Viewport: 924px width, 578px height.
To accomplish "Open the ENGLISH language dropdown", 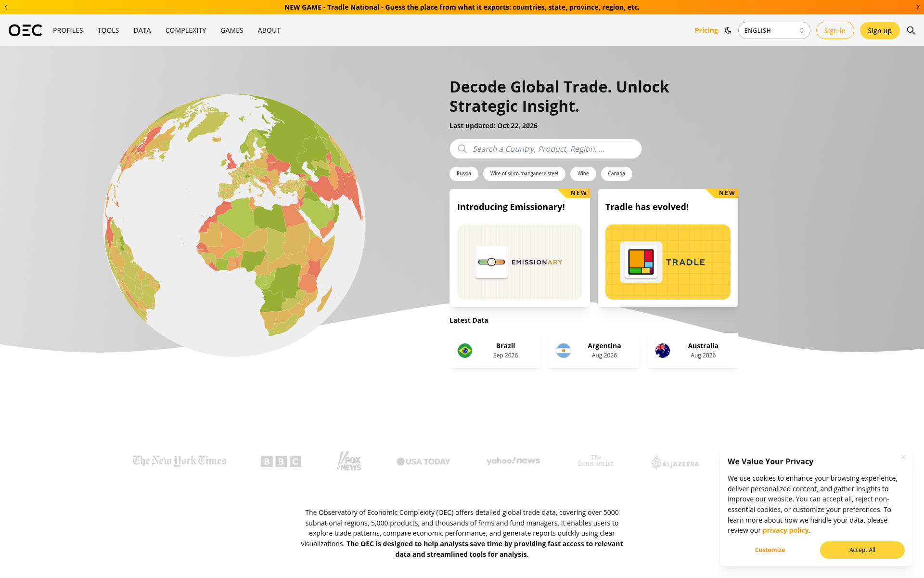I will tap(774, 30).
